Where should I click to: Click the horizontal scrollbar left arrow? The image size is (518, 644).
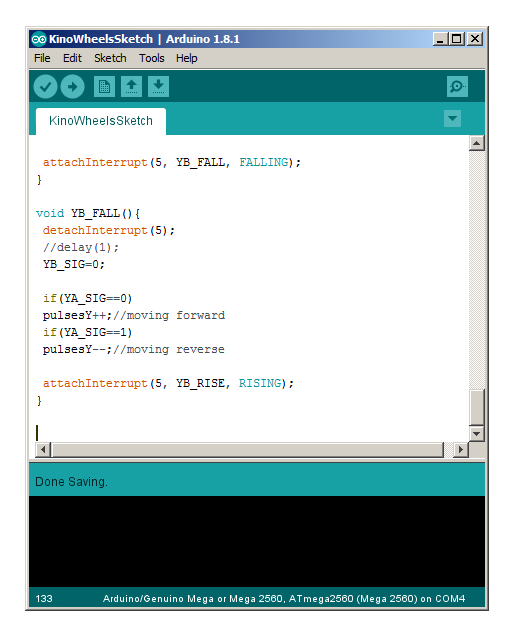coord(43,449)
